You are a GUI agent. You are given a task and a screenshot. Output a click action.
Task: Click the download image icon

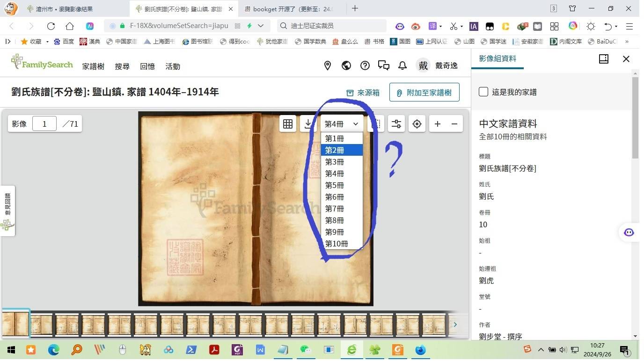point(308,124)
